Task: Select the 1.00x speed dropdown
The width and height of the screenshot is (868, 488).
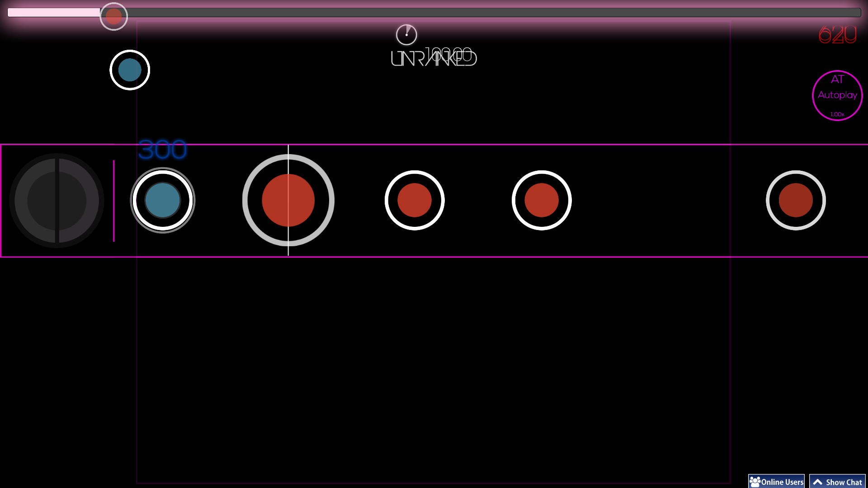Action: click(x=837, y=114)
